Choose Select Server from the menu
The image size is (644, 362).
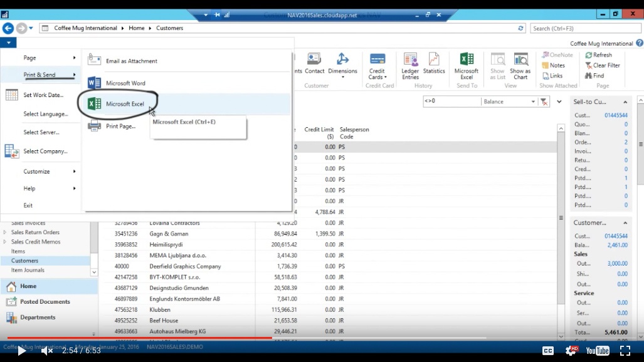pos(41,132)
